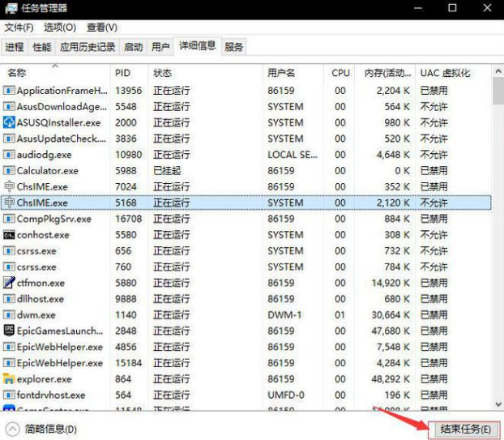
Task: Click the 47,680 K memory value
Action: 391,331
